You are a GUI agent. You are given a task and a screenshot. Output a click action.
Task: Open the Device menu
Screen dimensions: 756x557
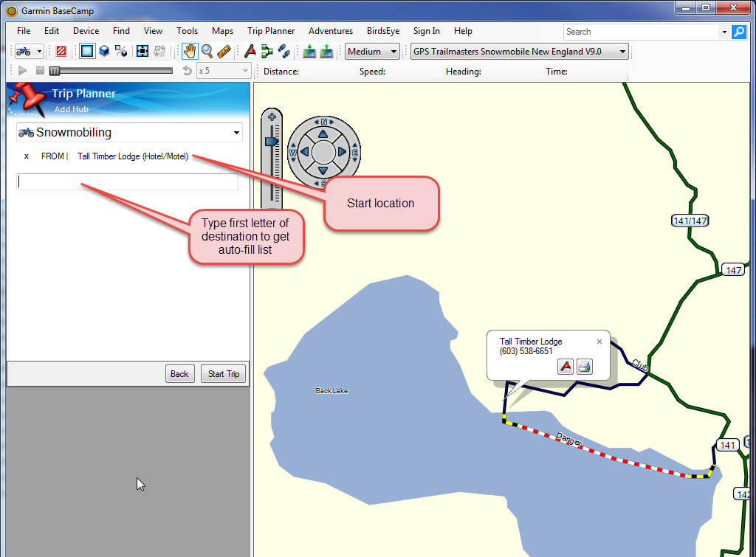click(86, 31)
